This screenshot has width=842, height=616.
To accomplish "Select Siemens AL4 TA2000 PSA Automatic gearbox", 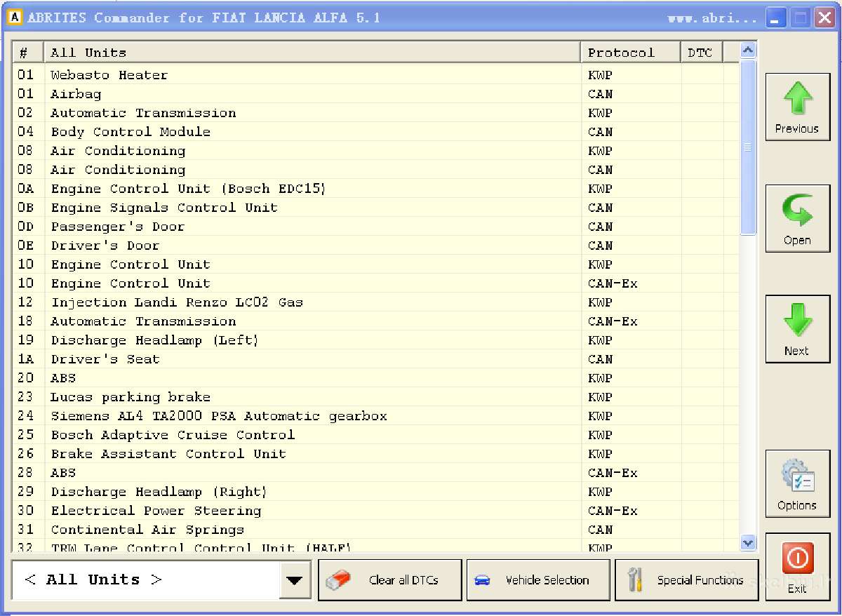I will [x=376, y=416].
